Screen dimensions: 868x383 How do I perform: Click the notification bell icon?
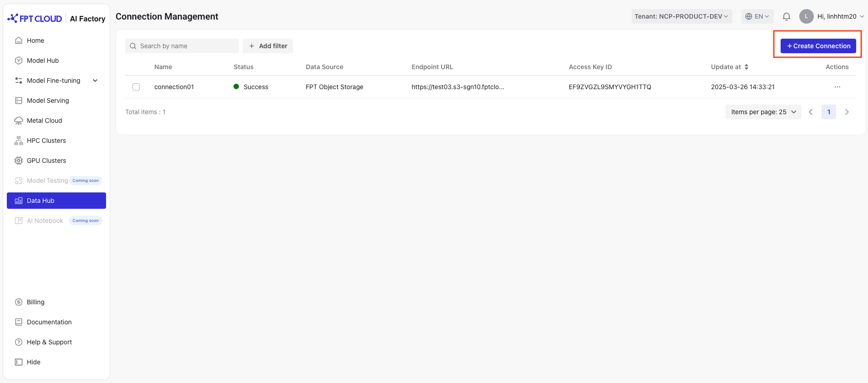tap(786, 17)
